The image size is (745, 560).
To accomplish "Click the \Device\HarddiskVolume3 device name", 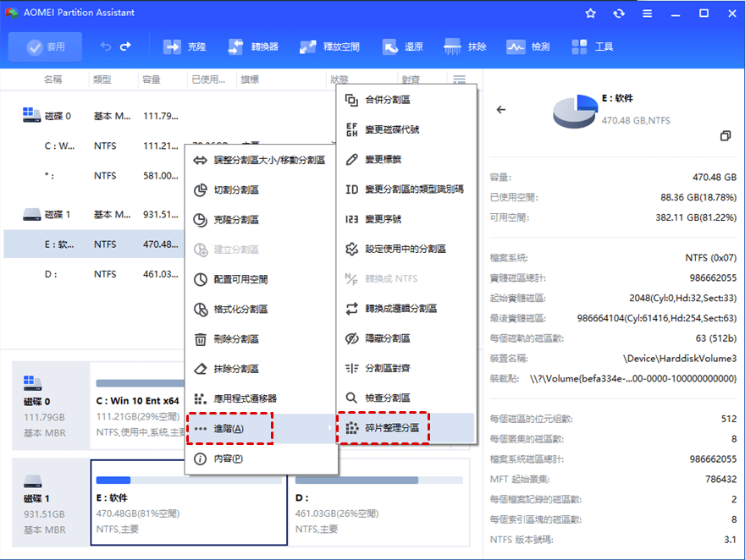I will click(680, 359).
